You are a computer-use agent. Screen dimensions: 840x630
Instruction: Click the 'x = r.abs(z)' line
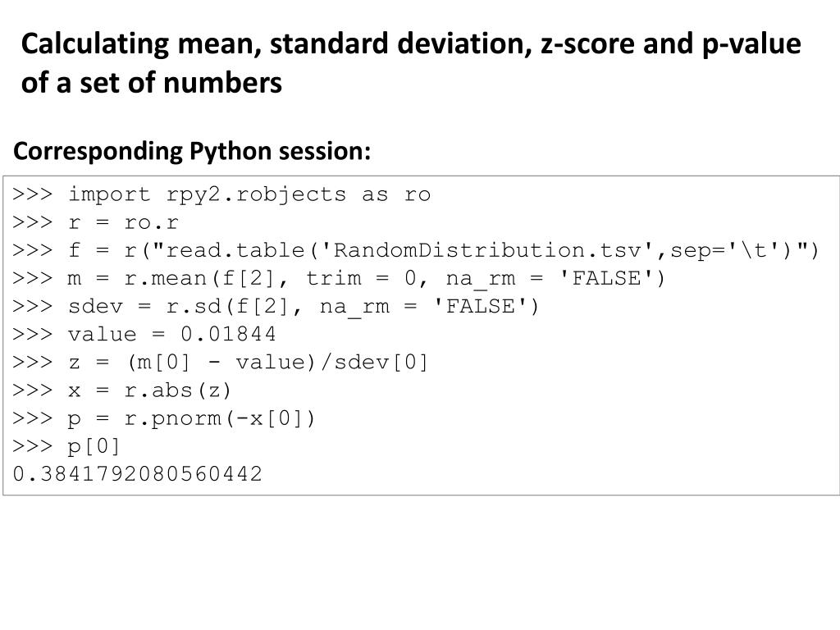pos(121,390)
